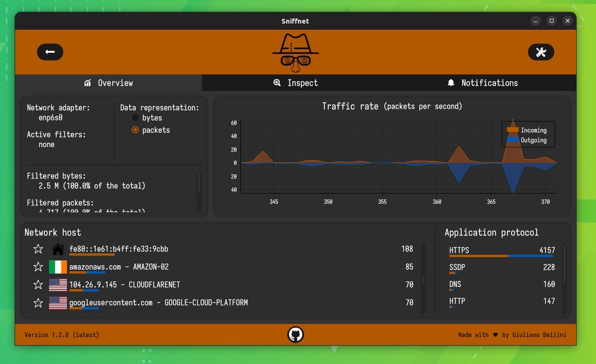596x364 pixels.
Task: Select the bytes data representation
Action: click(136, 118)
